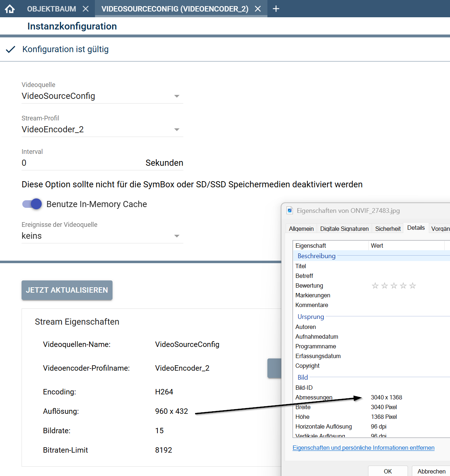Click the home icon in top bar

10,9
